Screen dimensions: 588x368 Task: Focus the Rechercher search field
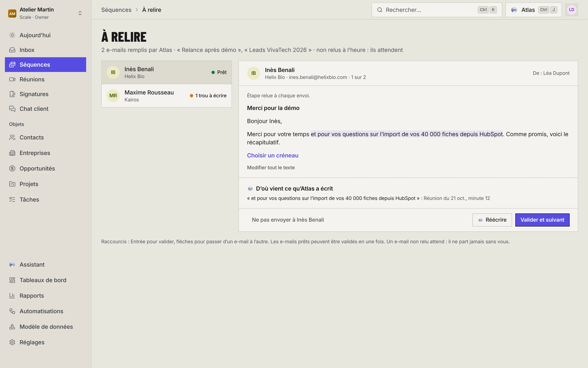437,10
